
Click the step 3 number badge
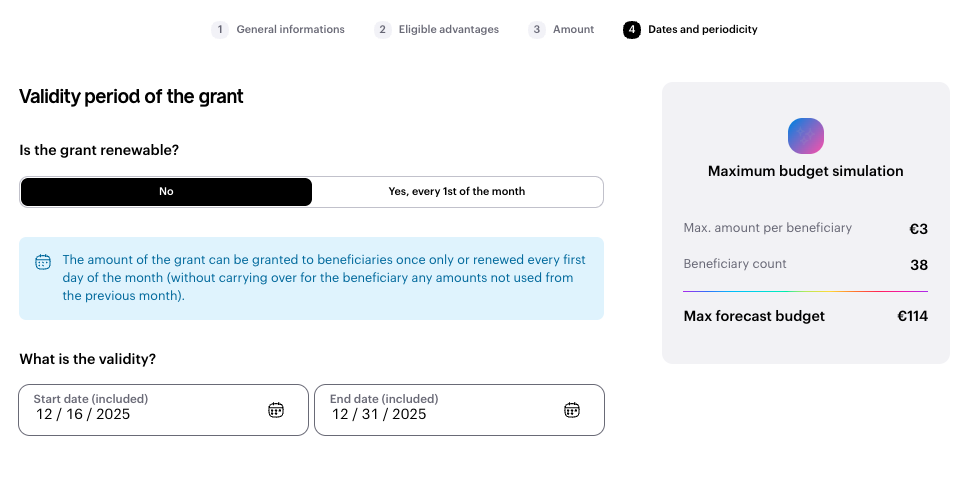pos(537,30)
